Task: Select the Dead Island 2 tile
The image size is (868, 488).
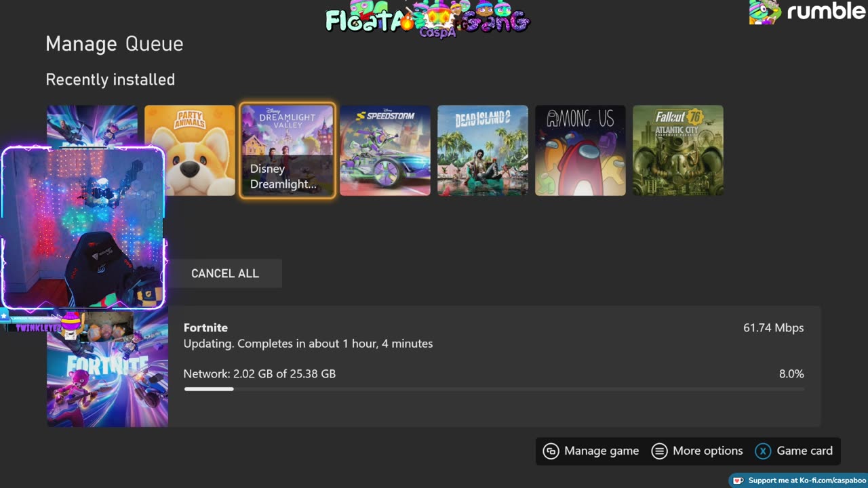Action: point(483,150)
